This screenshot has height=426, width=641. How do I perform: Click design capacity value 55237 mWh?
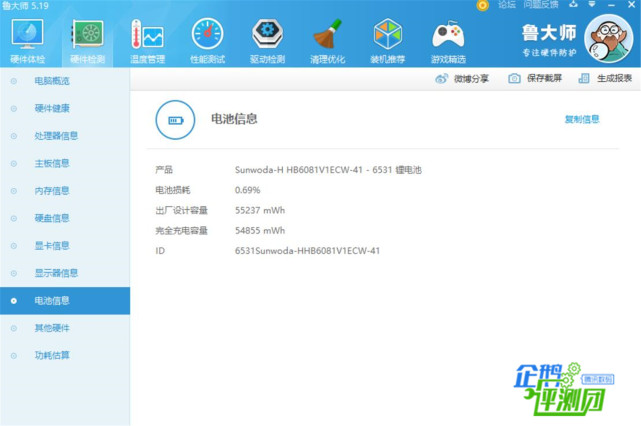point(260,211)
